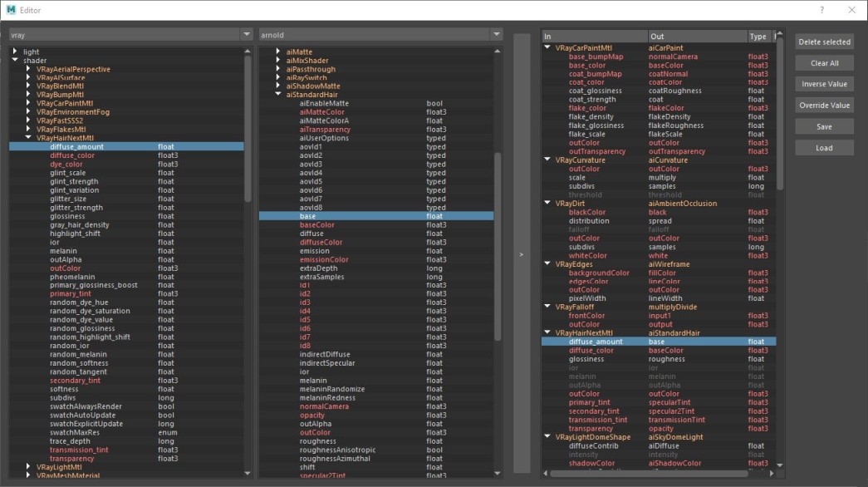Collapse VRayFalloff mapping group

point(547,307)
